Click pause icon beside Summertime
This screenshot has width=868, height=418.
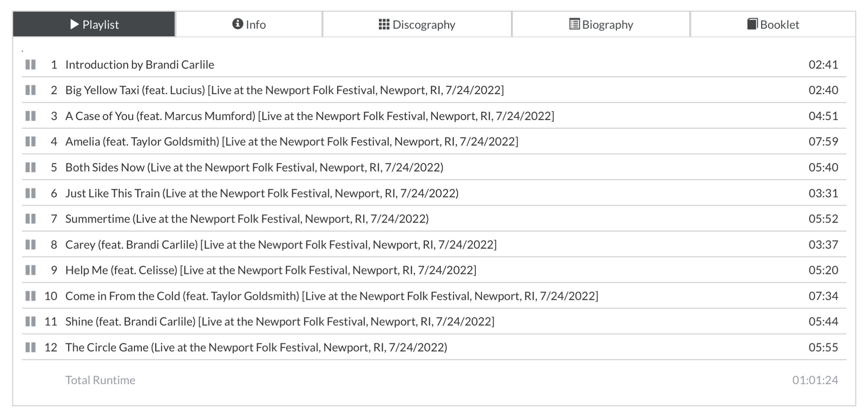point(31,218)
